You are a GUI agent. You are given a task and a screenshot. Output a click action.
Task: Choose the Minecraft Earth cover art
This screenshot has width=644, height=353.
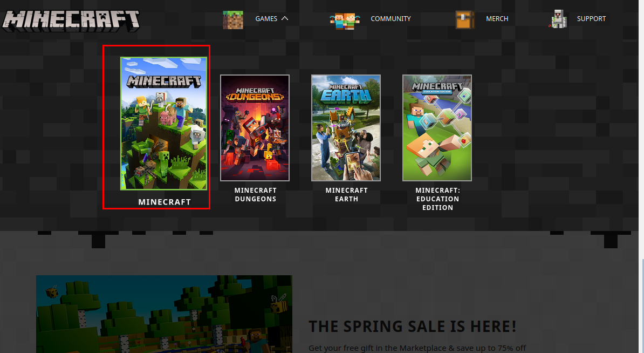tap(346, 128)
